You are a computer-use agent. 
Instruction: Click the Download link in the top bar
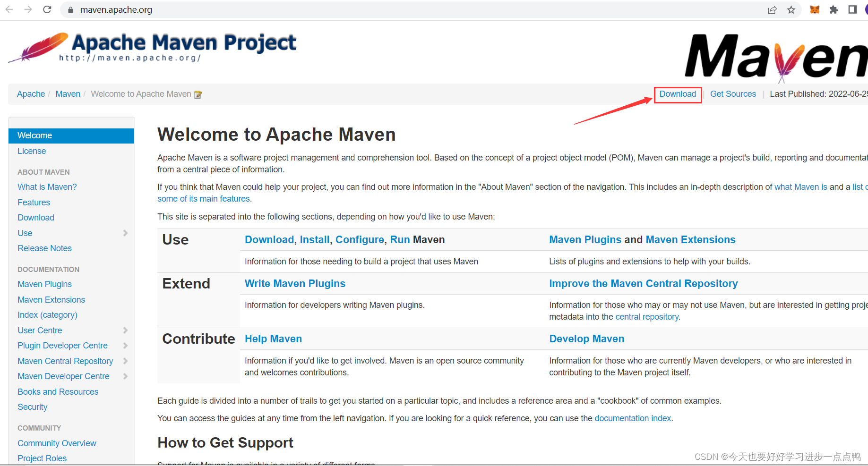678,94
